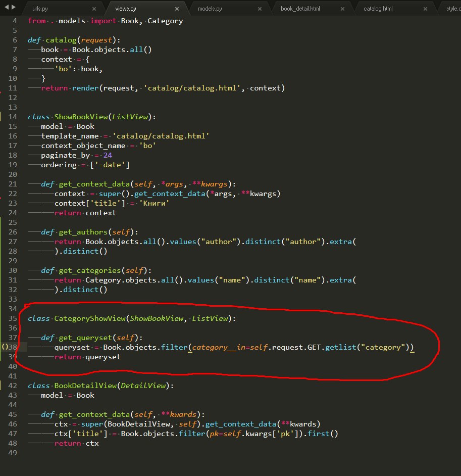This screenshot has height=476, width=461.
Task: Click line number 6 in the gutter
Action: (15, 40)
